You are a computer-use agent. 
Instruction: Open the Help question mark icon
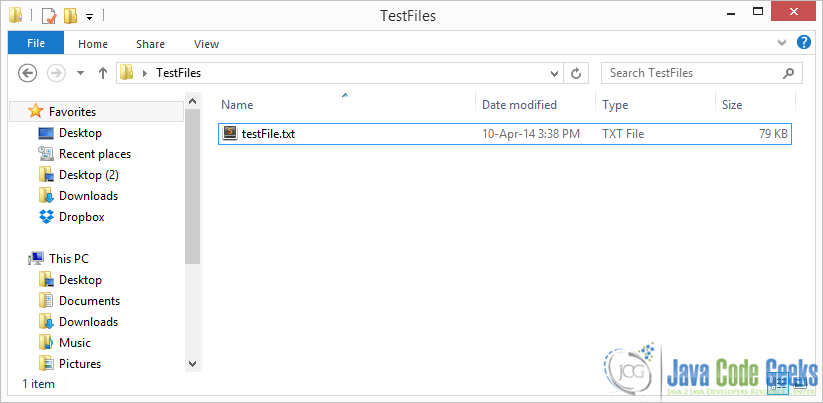point(804,43)
